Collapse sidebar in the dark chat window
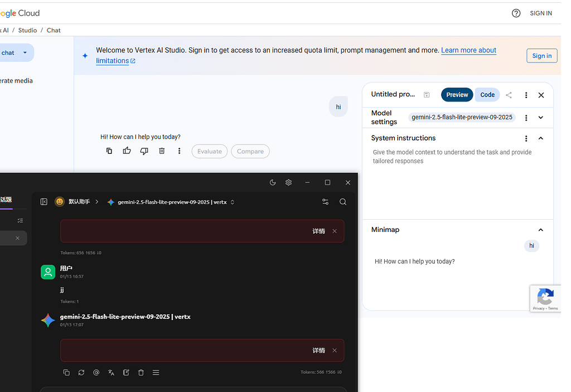This screenshot has width=571, height=392. pyautogui.click(x=44, y=202)
